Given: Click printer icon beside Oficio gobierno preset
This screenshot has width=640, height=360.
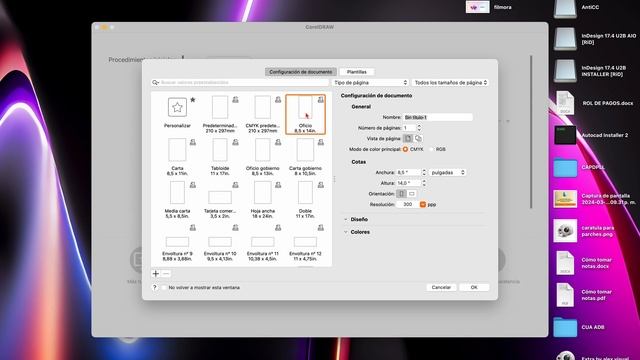Looking at the screenshot, I should [278, 142].
